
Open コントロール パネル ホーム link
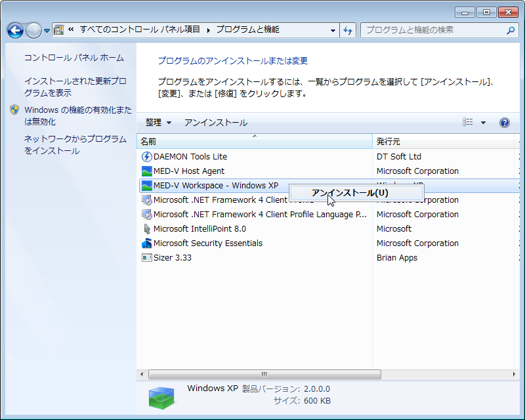74,58
